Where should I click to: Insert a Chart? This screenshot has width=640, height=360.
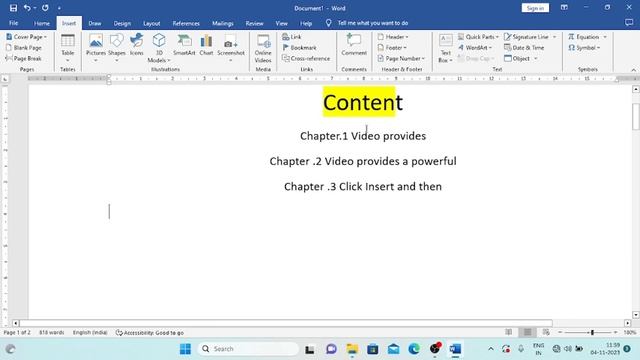tap(206, 45)
